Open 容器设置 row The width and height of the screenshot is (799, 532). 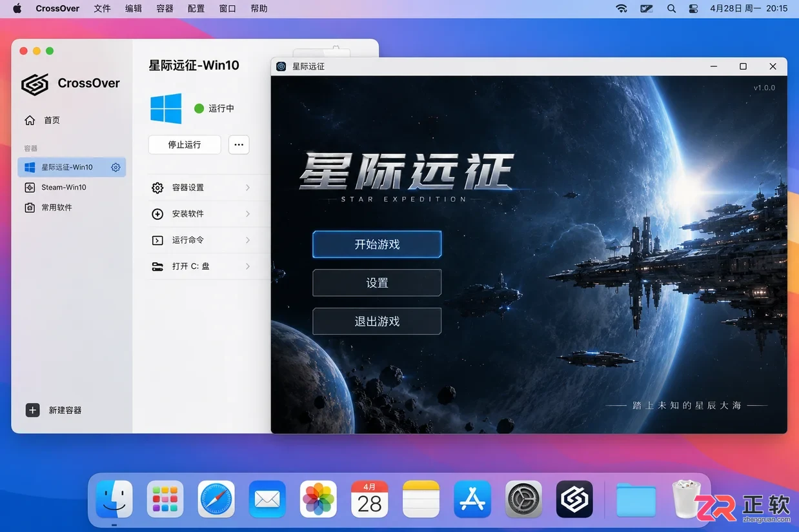pyautogui.click(x=208, y=188)
